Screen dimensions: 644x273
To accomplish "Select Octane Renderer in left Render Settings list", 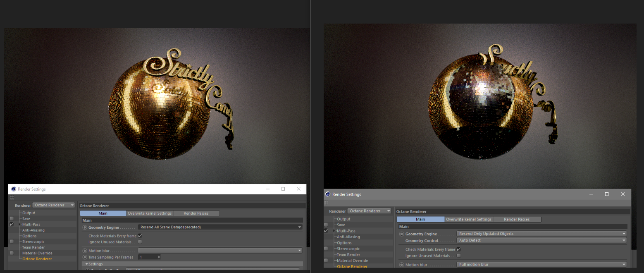I will click(x=37, y=259).
